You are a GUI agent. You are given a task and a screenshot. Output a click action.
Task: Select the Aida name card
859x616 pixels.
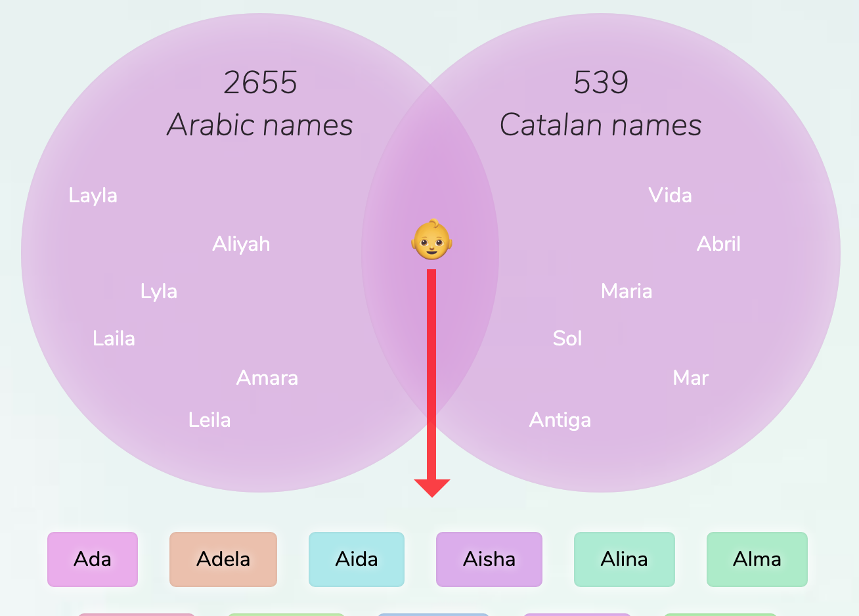[357, 560]
